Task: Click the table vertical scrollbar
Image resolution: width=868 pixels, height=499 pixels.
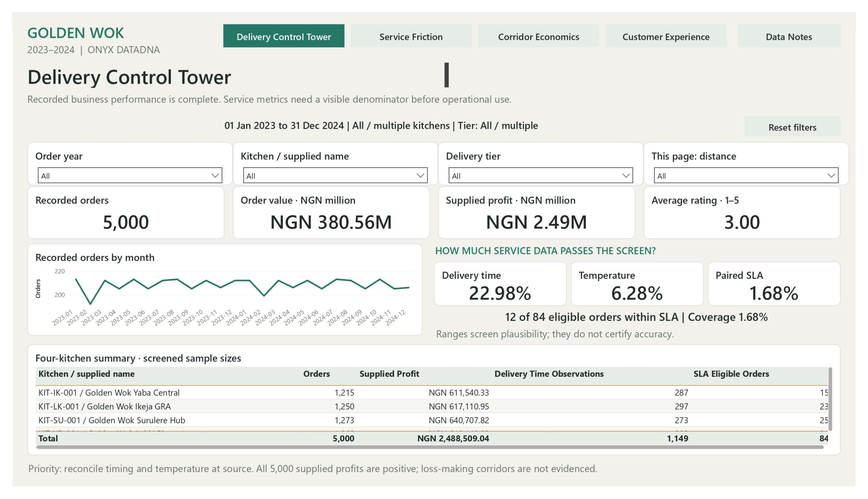Action: point(830,399)
